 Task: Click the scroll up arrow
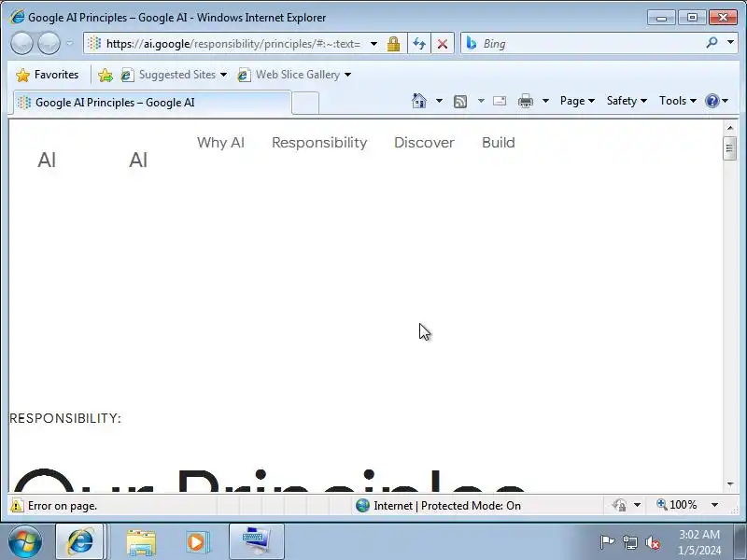click(730, 128)
